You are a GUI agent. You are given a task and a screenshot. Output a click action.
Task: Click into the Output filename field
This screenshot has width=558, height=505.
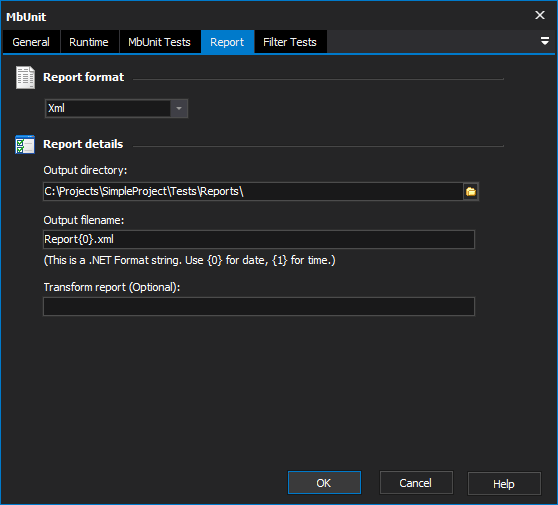click(259, 239)
